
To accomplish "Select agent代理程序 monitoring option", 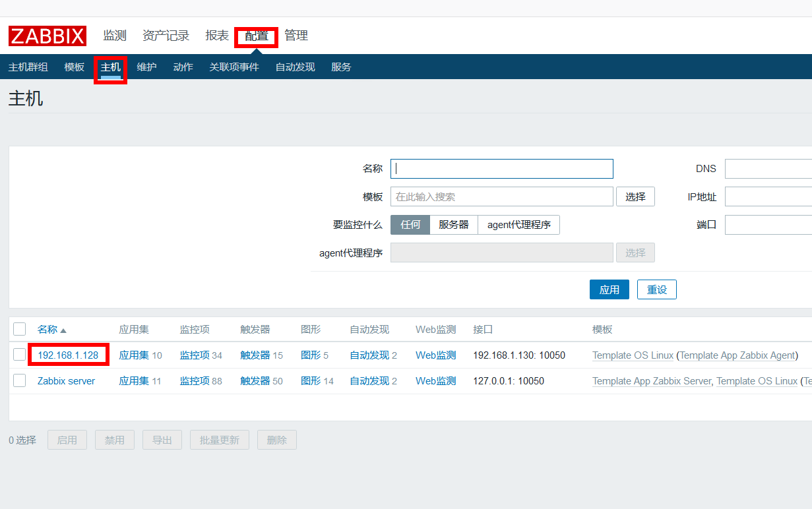I will click(519, 225).
